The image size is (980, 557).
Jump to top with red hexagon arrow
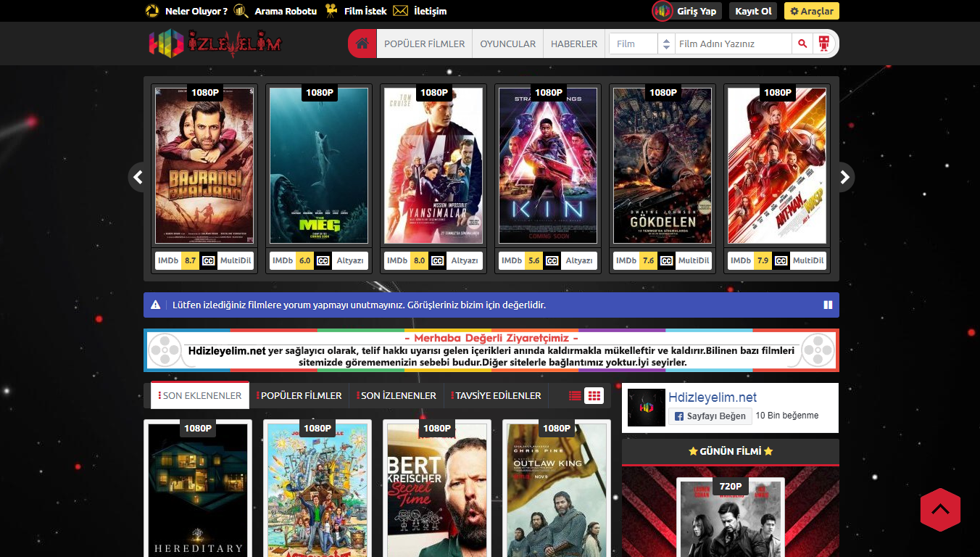[940, 510]
